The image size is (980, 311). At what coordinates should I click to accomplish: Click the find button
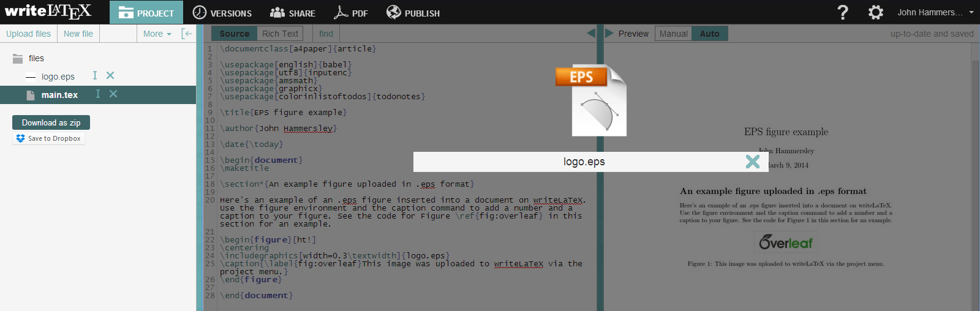coord(326,34)
